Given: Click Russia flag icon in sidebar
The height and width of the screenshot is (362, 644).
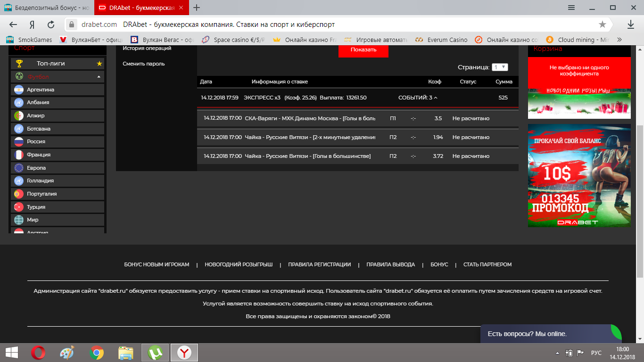Looking at the screenshot, I should pos(19,141).
